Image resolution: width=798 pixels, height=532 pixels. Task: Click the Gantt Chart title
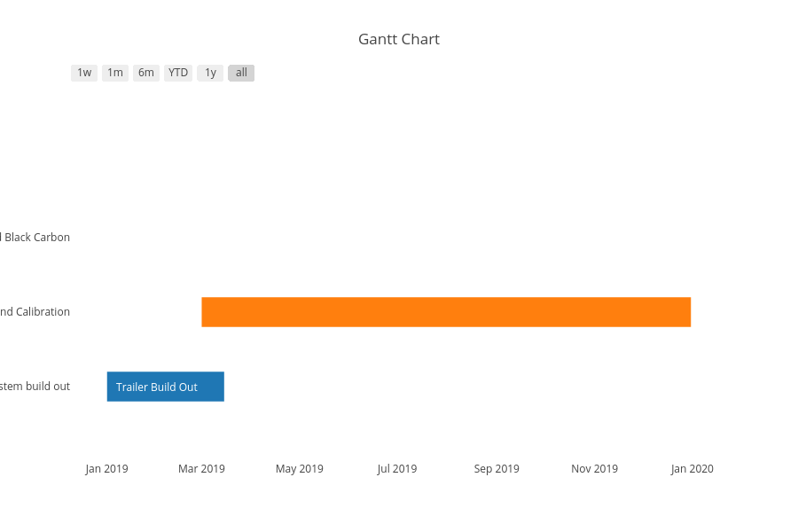coord(399,39)
